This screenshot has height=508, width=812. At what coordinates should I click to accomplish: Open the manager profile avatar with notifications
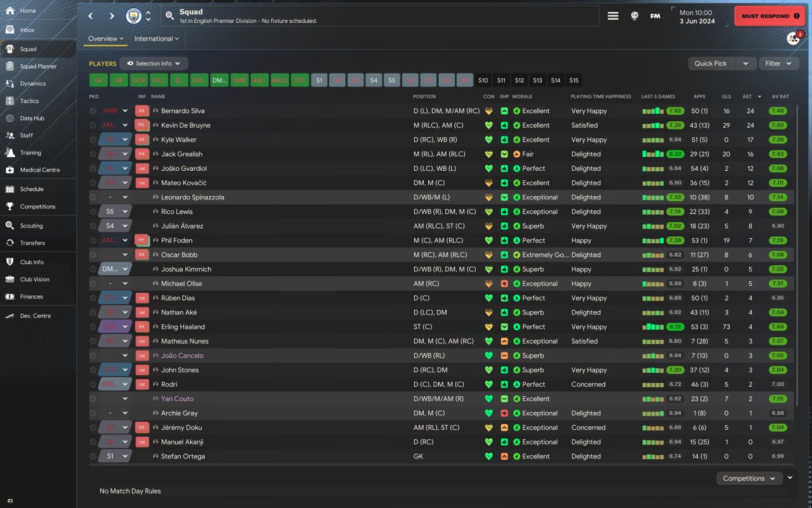(794, 39)
